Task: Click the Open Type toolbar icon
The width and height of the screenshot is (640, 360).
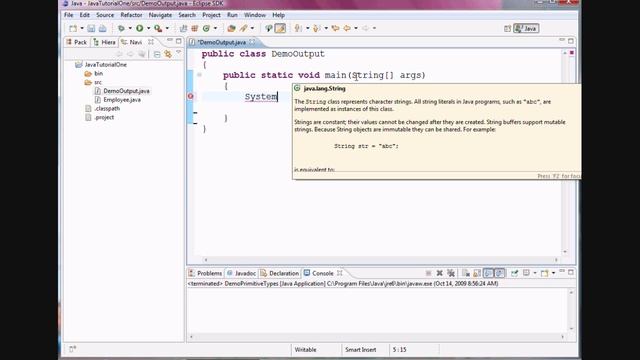Action: pos(231,28)
